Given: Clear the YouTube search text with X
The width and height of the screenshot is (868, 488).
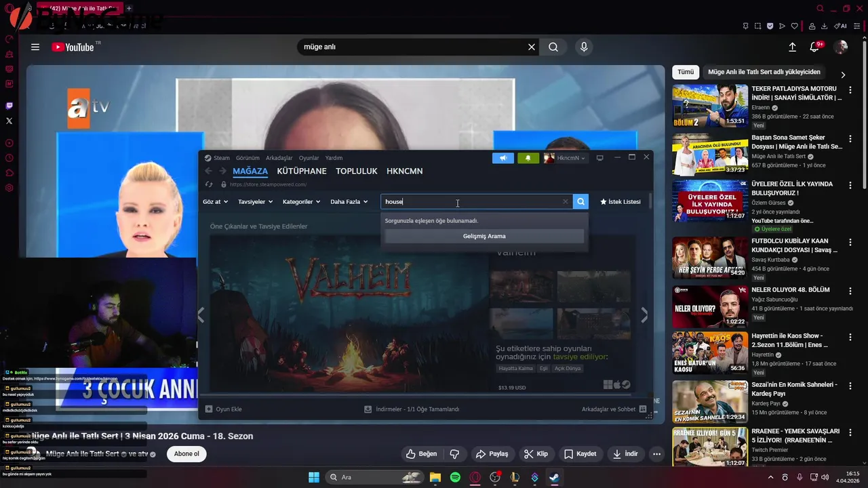Looking at the screenshot, I should 532,47.
